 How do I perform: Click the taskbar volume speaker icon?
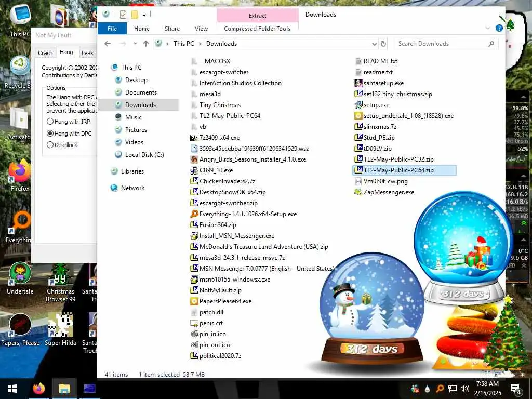465,389
